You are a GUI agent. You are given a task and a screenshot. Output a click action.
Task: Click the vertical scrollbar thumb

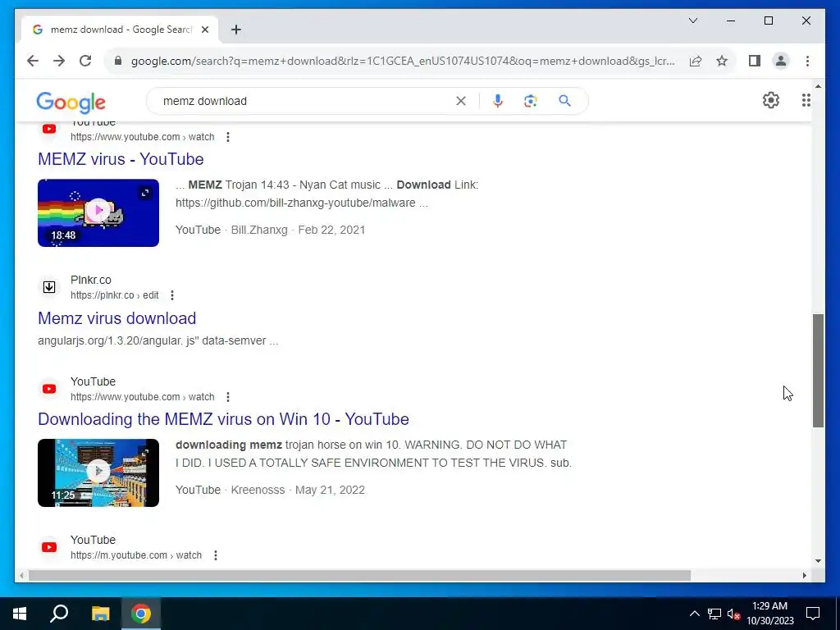pos(818,371)
